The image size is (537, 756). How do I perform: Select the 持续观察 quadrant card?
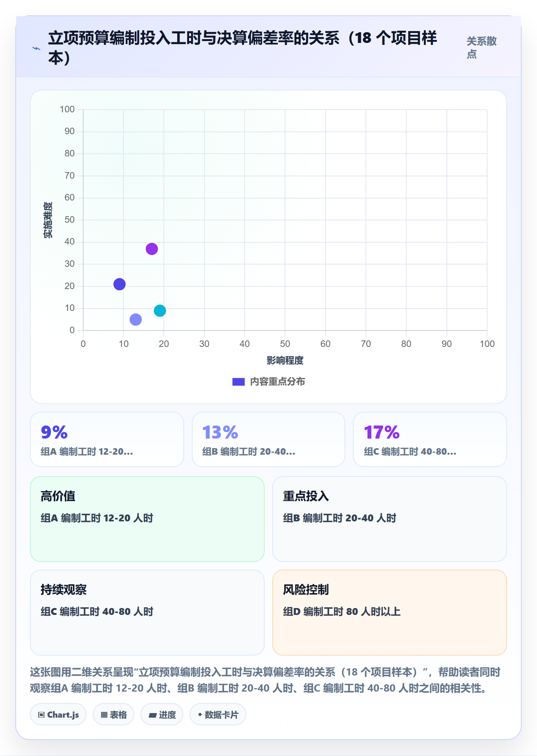(x=147, y=613)
